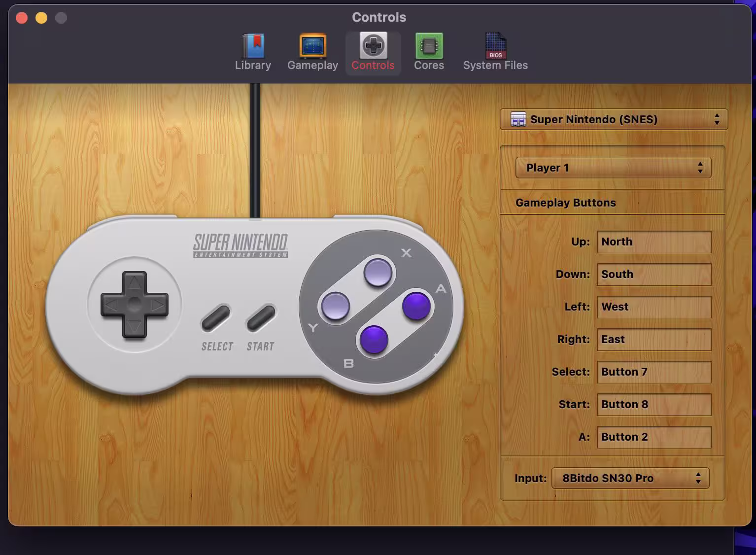Image resolution: width=756 pixels, height=555 pixels.
Task: Click the A field showing Button 2
Action: [x=654, y=437]
